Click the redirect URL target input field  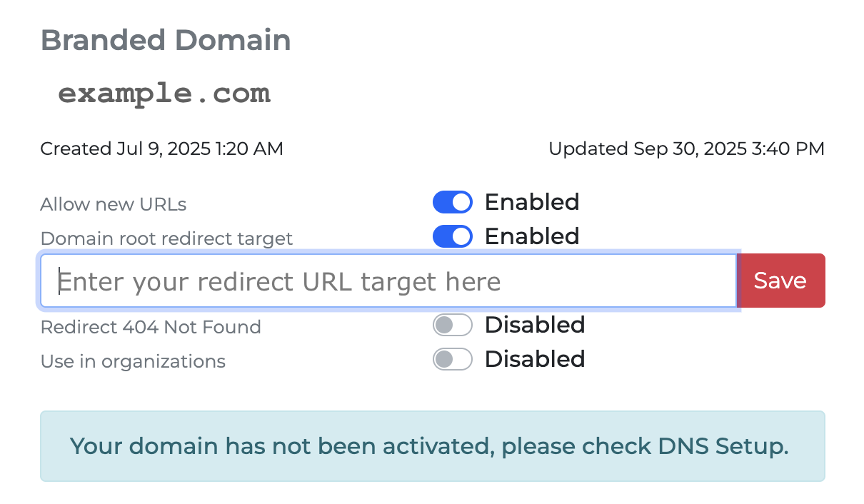tap(388, 281)
